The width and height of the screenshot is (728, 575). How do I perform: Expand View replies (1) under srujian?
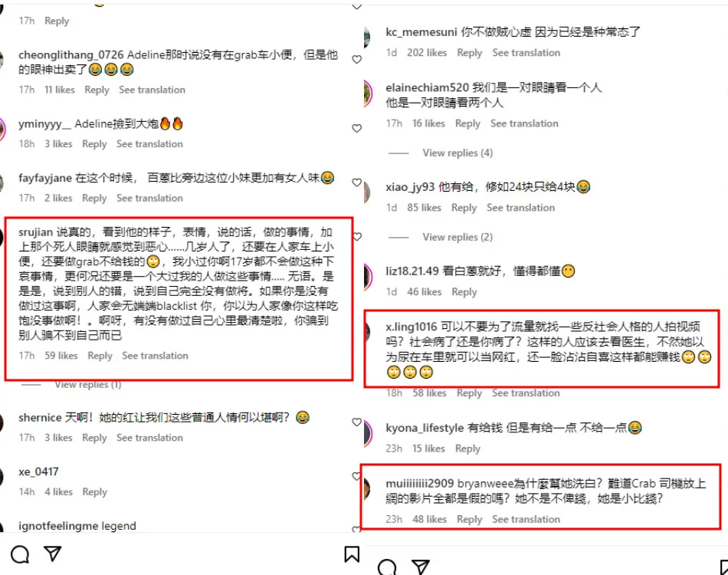click(x=88, y=385)
